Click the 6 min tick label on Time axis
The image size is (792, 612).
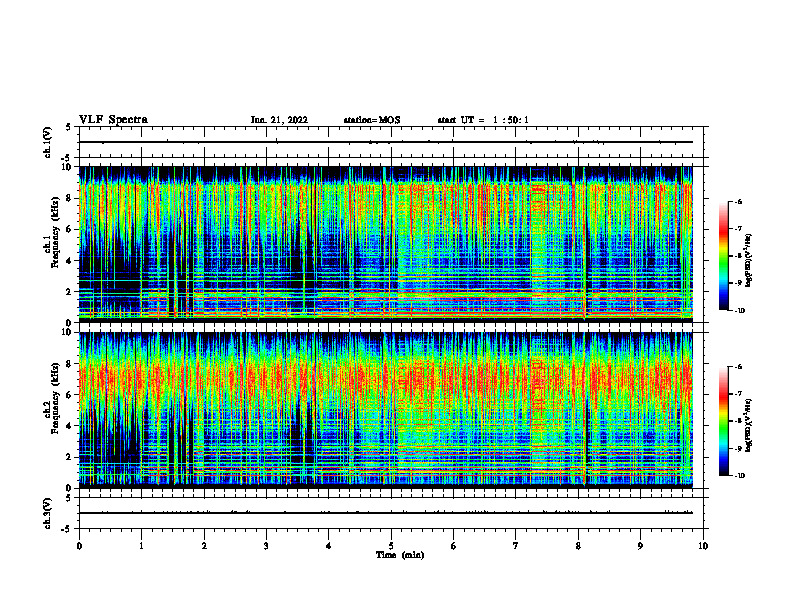click(454, 546)
